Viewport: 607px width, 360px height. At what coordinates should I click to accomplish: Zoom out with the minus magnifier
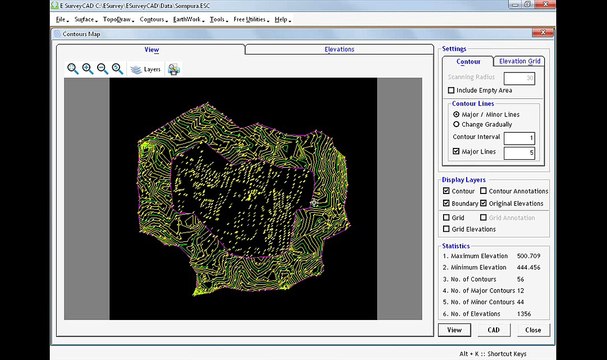click(102, 69)
